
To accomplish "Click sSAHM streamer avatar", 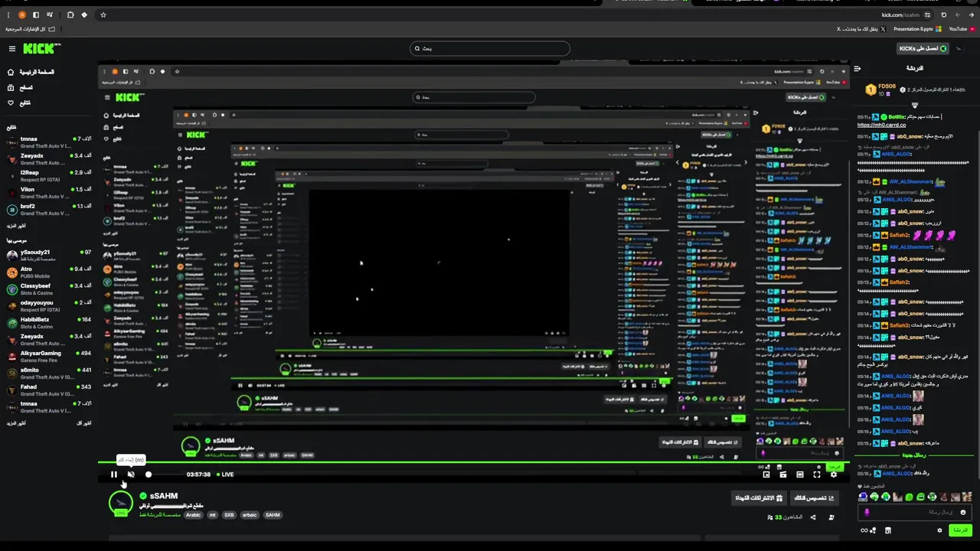I will [120, 503].
